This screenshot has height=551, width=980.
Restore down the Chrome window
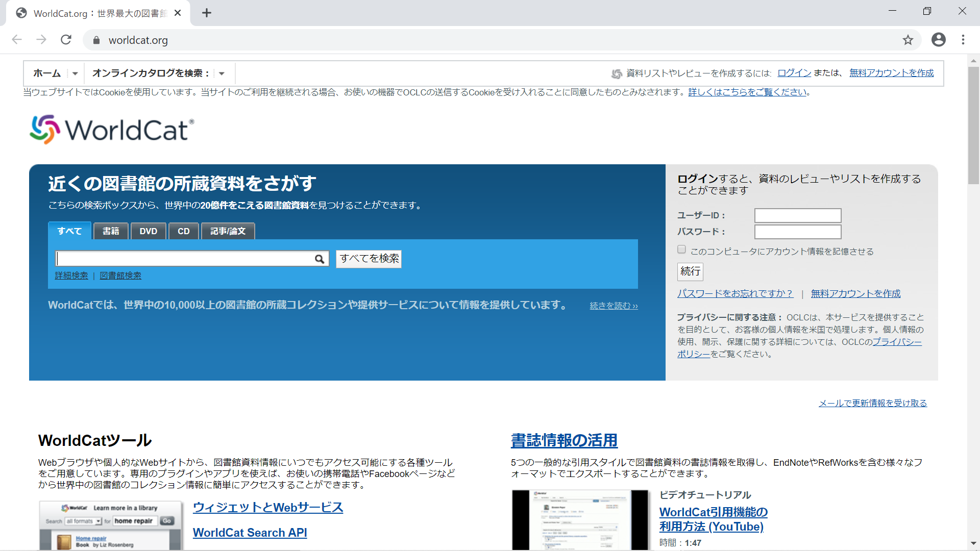927,11
